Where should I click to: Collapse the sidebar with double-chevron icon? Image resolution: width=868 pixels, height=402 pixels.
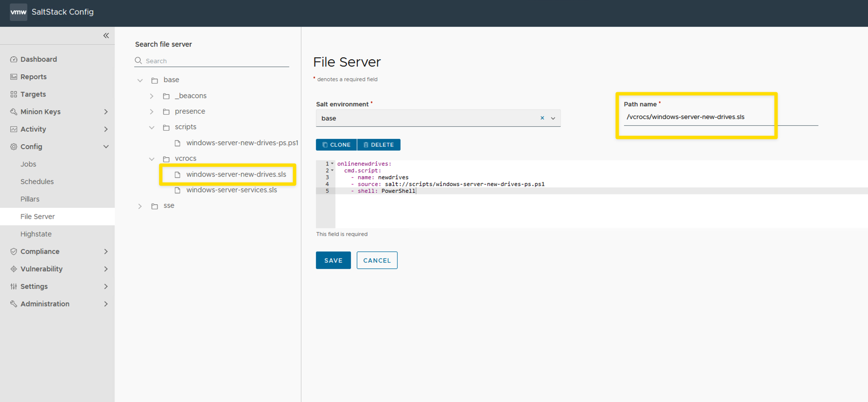click(106, 35)
